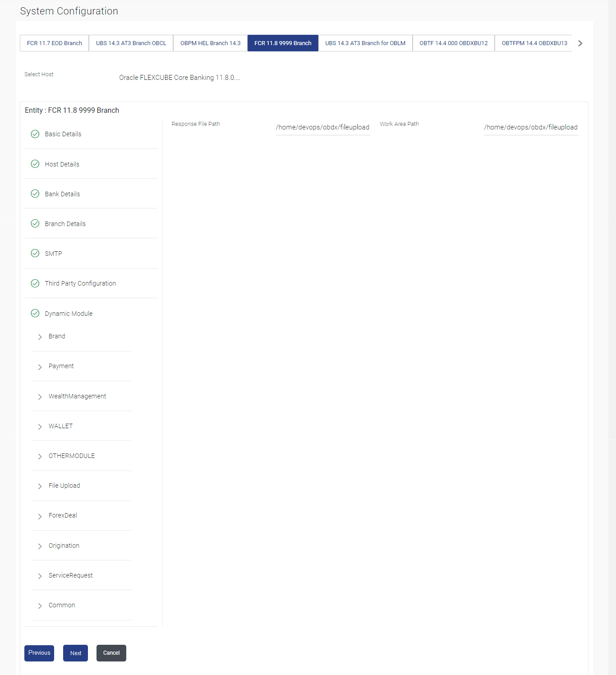
Task: Open OBTFPM 14.4 OBDXBU13 tab
Action: 534,43
